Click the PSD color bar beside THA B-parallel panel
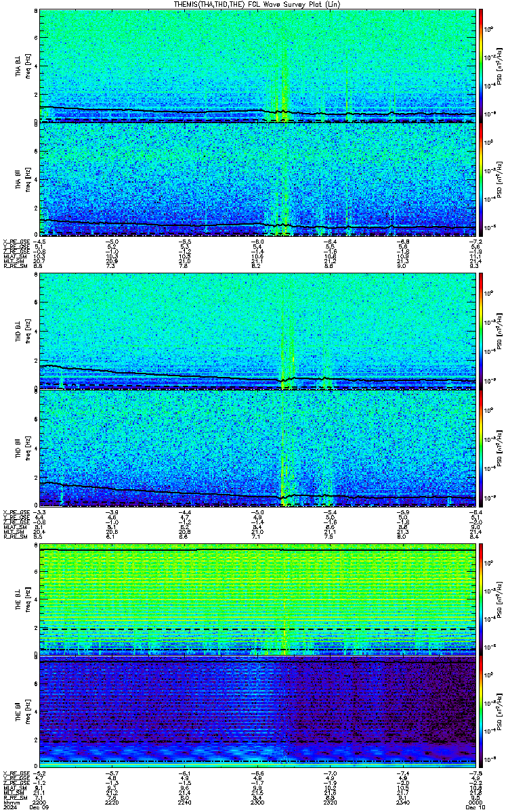This screenshot has width=508, height=812. coord(481,179)
